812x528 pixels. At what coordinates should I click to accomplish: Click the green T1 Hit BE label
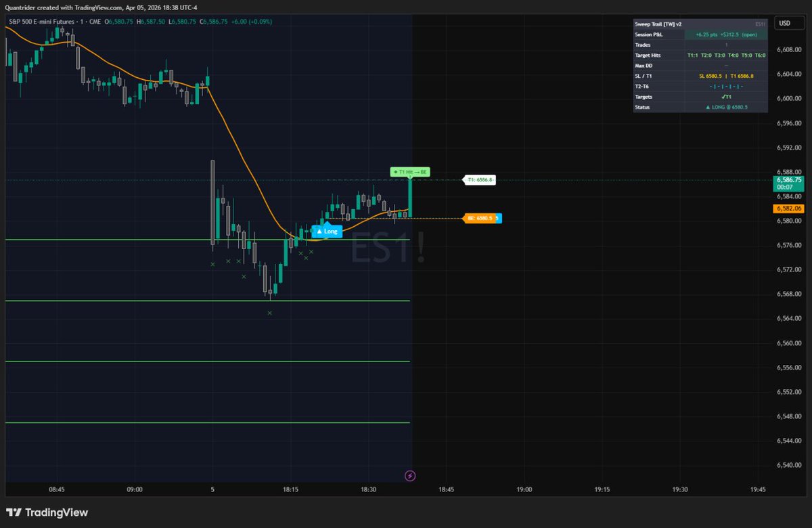(x=410, y=172)
